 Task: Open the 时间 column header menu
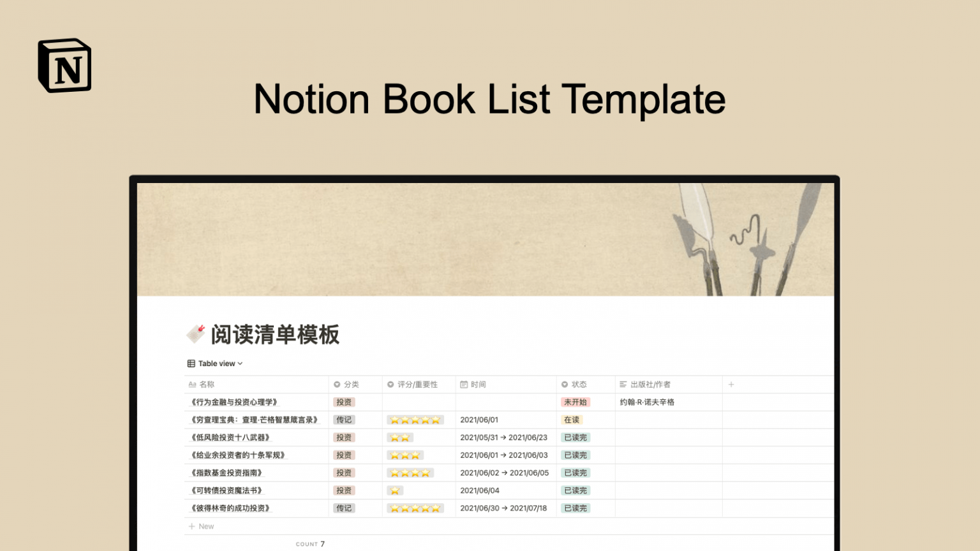click(x=506, y=385)
